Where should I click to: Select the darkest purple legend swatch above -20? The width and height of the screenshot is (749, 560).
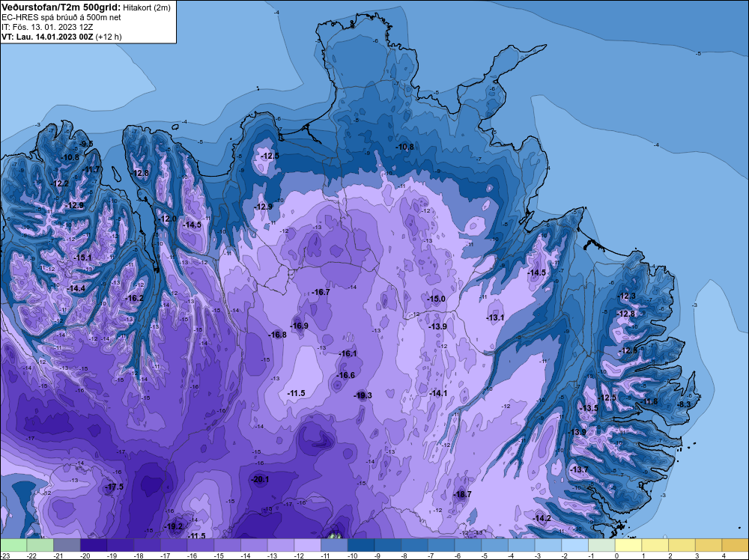pyautogui.click(x=94, y=545)
